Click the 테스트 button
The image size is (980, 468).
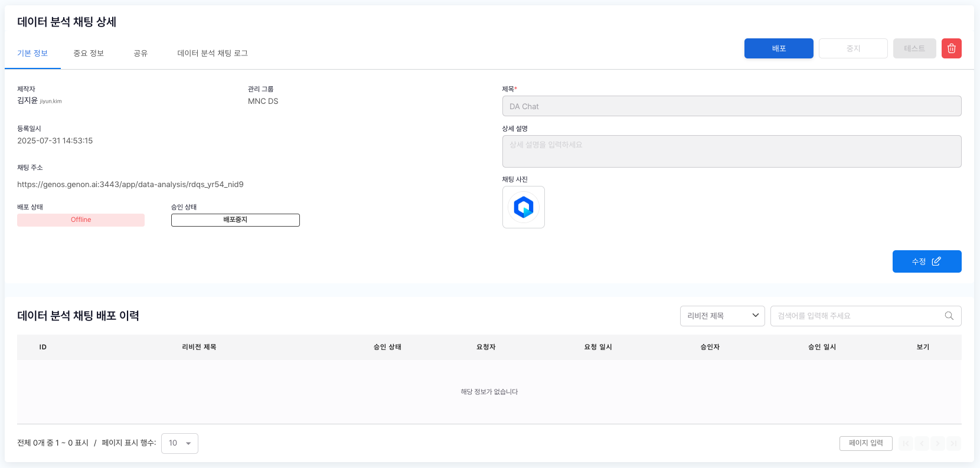click(914, 48)
